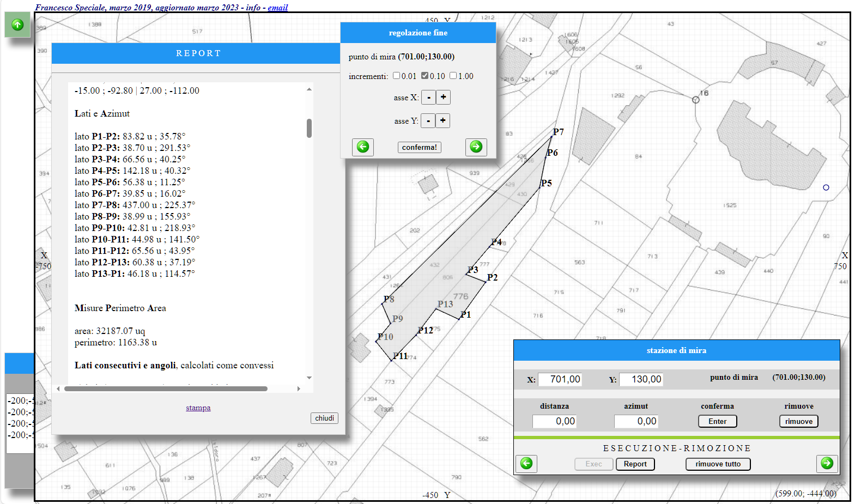Click the report horizontal scroll right arrow

point(299,388)
